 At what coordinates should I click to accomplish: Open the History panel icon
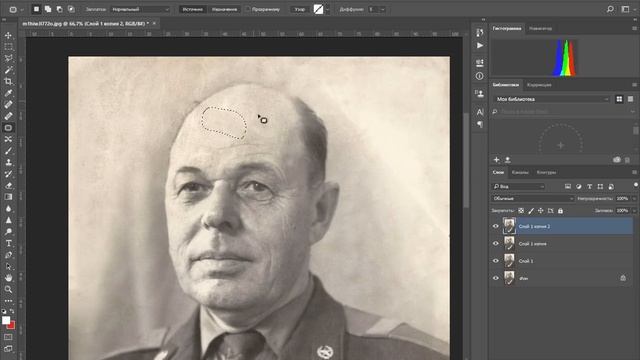480,33
